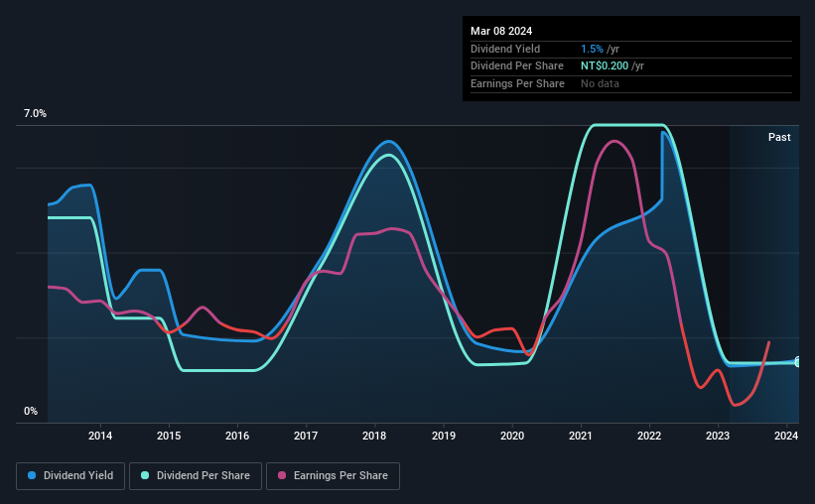Click the 0% y-axis label
Viewport: 815px width, 504px height.
pos(31,411)
